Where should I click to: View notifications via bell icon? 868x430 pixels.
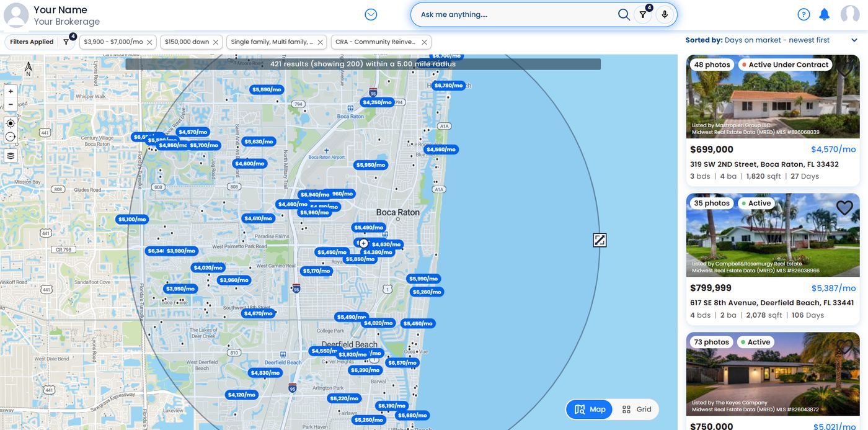pos(824,14)
